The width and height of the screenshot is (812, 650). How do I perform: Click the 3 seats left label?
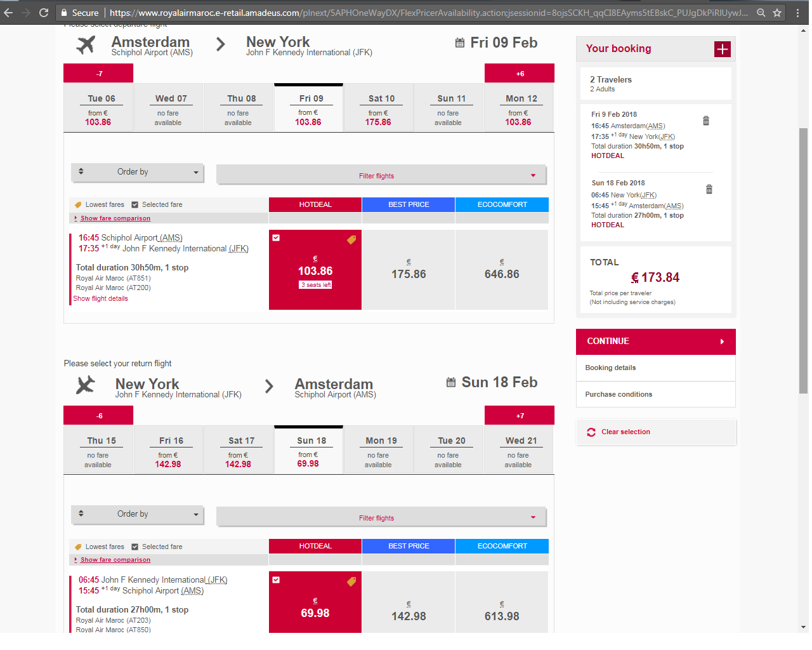pos(315,285)
